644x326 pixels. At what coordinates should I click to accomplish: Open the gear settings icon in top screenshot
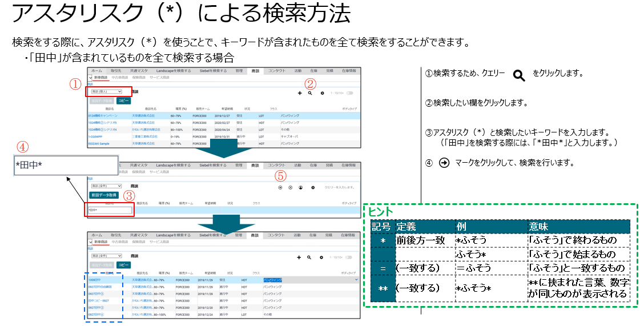[x=322, y=92]
